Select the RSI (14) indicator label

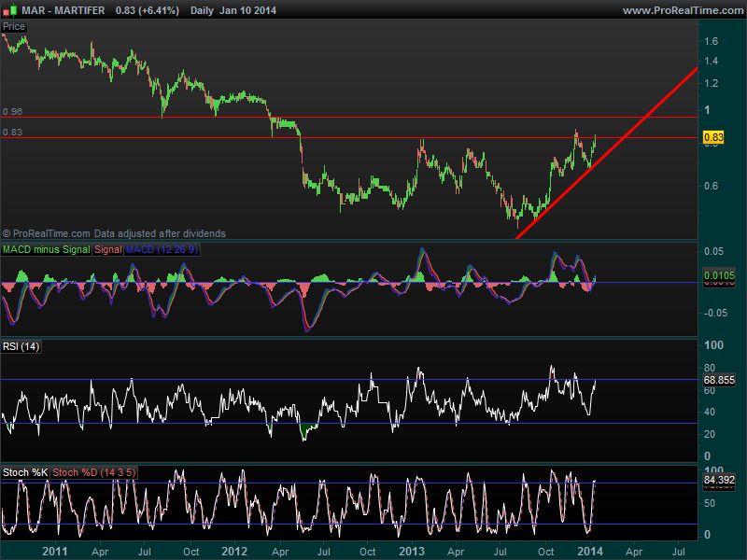[x=21, y=346]
